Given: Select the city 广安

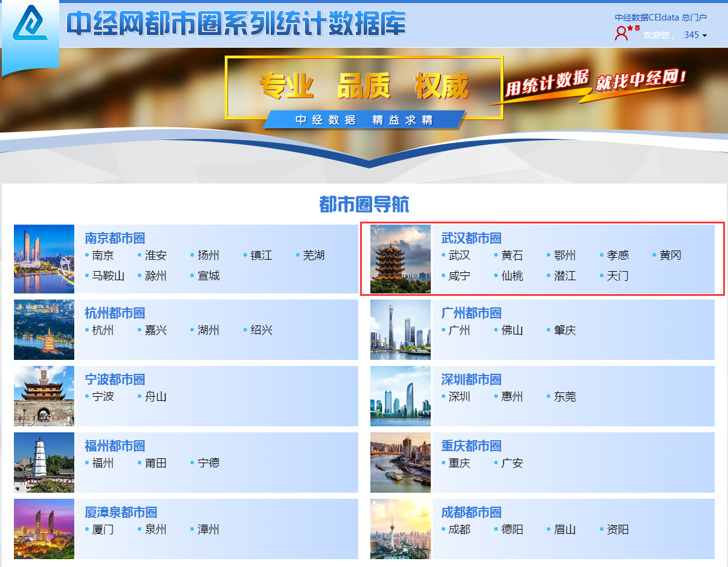Looking at the screenshot, I should [x=512, y=463].
